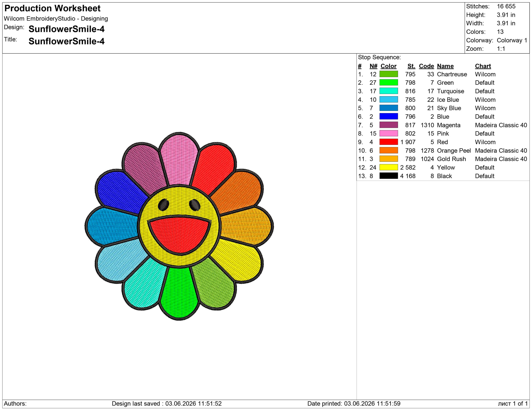
Task: Select the Sky Blue color swatch
Action: pyautogui.click(x=389, y=108)
